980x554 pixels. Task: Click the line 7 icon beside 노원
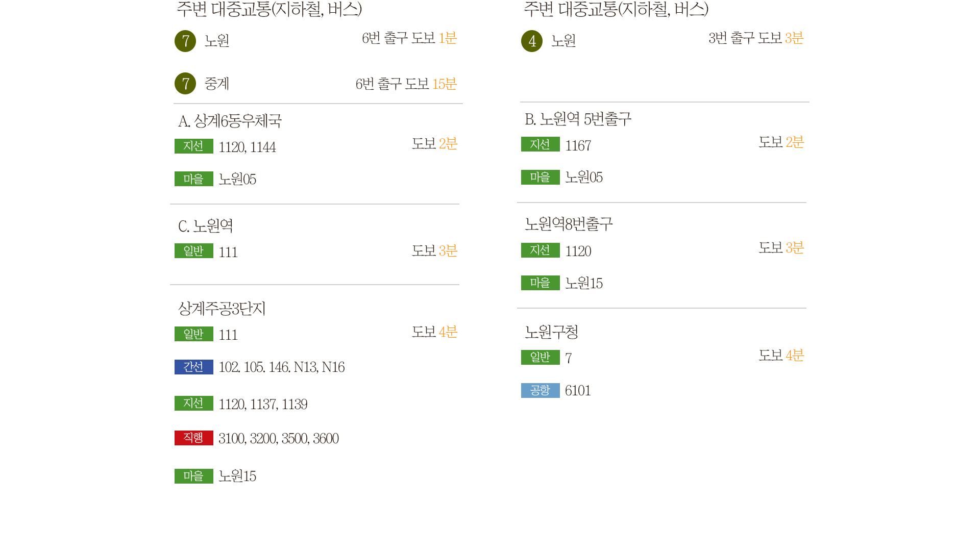(x=185, y=41)
